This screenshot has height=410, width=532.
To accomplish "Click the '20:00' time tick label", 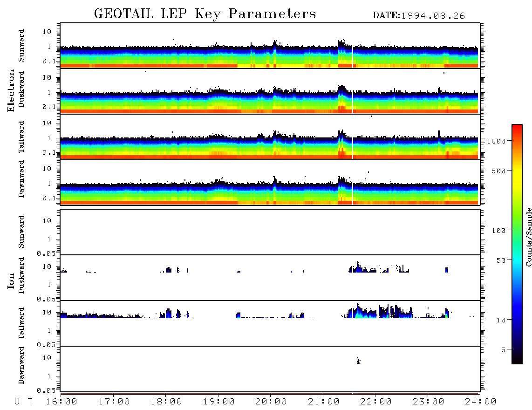I will tap(271, 402).
